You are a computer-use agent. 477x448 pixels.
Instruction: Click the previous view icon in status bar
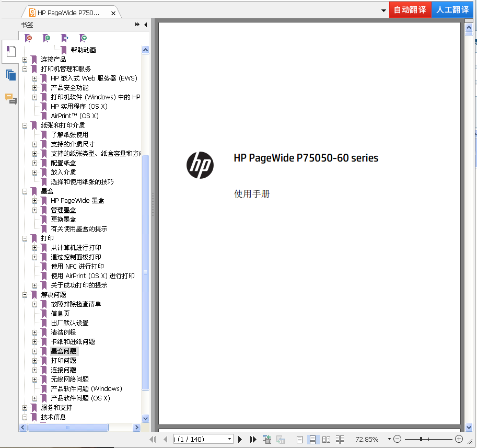coord(267,439)
